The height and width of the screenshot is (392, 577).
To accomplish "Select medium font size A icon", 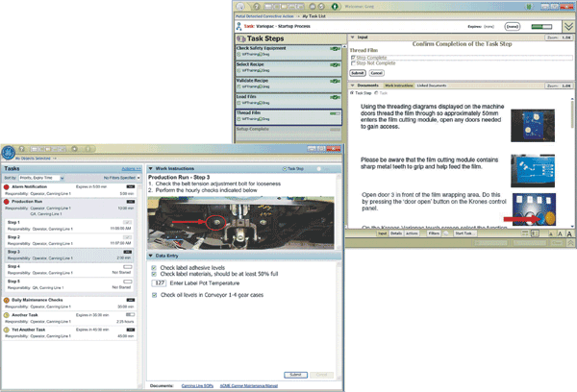I will [560, 233].
